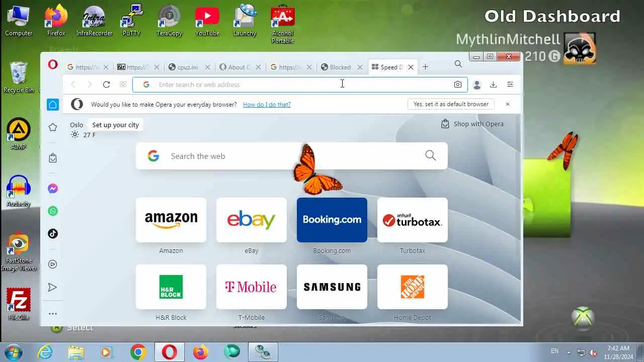
Task: Open 'Shop with Opera' link
Action: tap(472, 124)
